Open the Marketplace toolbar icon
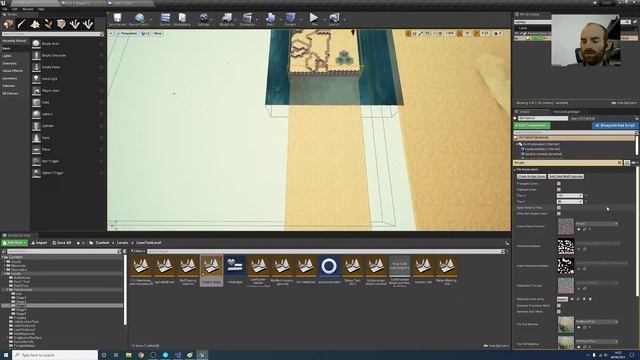The image size is (640, 360). click(182, 19)
